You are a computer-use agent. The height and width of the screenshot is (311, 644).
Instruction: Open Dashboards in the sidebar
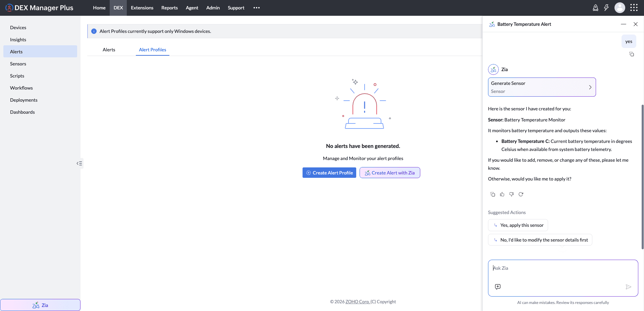pos(40,112)
